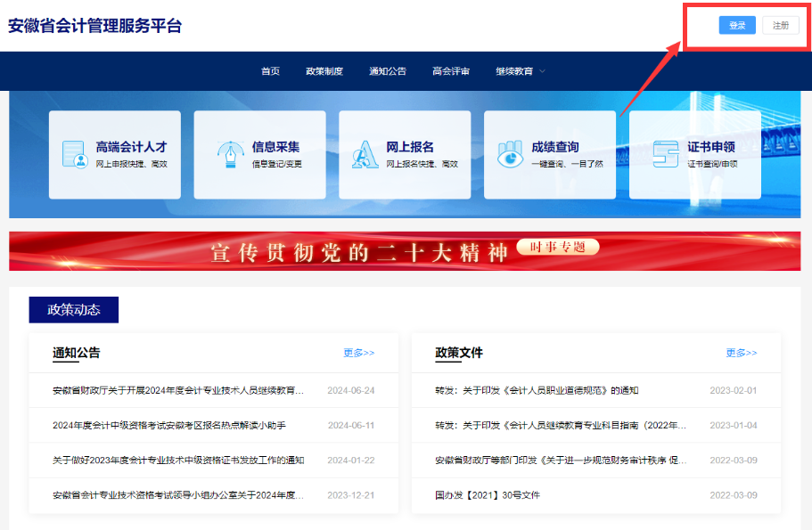Click the 政策动态 section label
Image resolution: width=812 pixels, height=530 pixels.
click(73, 309)
